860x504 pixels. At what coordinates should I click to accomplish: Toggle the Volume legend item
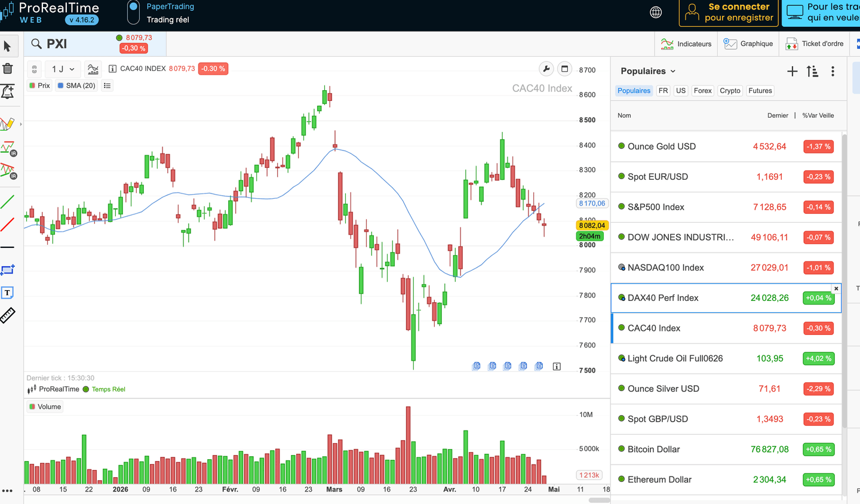tap(45, 407)
